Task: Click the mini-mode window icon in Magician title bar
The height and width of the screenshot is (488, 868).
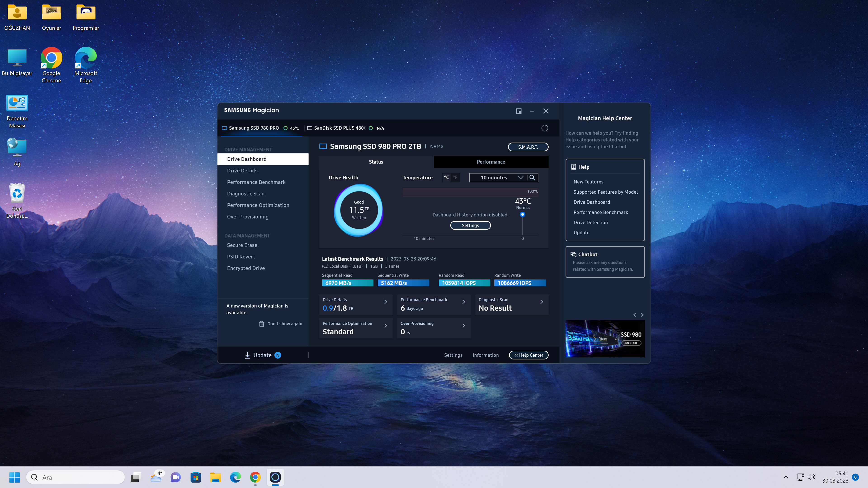Action: tap(519, 111)
